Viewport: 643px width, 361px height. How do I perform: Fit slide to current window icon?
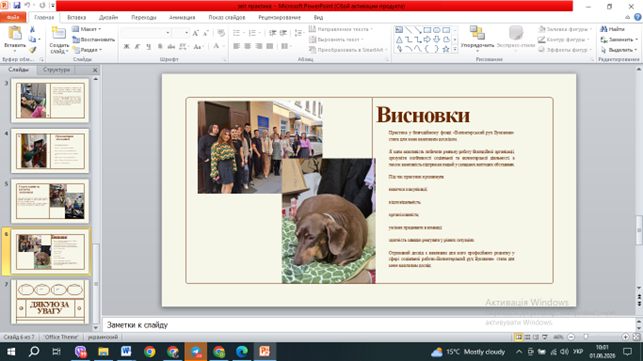(636, 337)
